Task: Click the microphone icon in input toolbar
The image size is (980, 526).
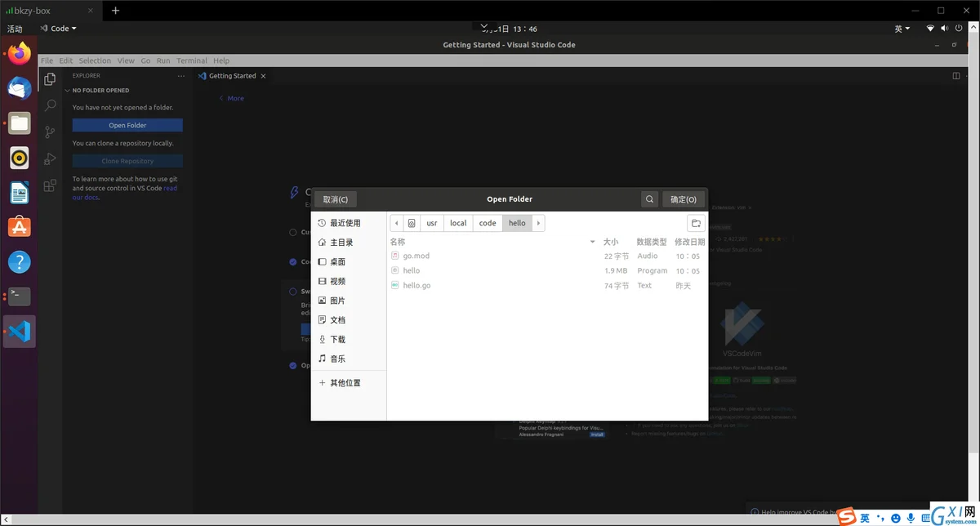Action: point(911,518)
